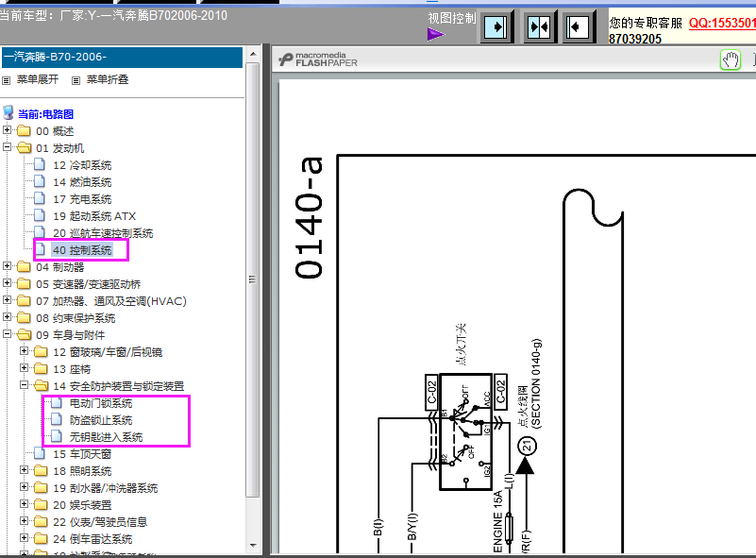Image resolution: width=756 pixels, height=558 pixels.
Task: Collapse the 14 安全防护装置与锁定装置 node
Action: point(24,385)
